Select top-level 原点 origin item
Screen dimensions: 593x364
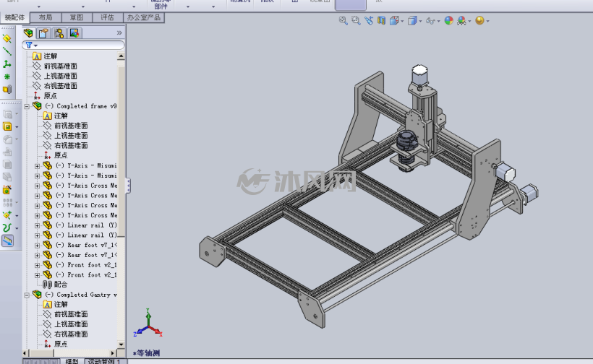(x=45, y=96)
